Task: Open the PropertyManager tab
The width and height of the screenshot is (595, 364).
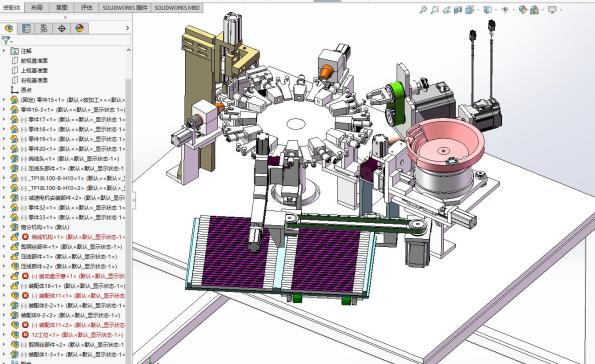Action: (x=26, y=28)
